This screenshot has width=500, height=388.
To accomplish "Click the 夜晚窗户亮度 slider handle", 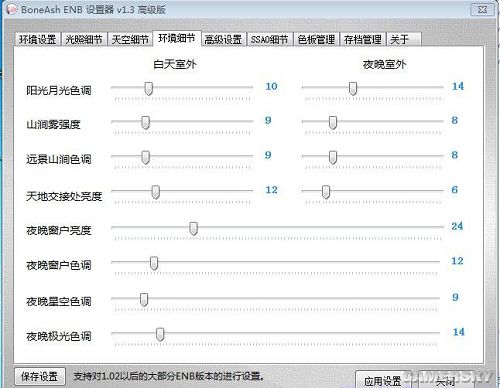I will pyautogui.click(x=193, y=228).
